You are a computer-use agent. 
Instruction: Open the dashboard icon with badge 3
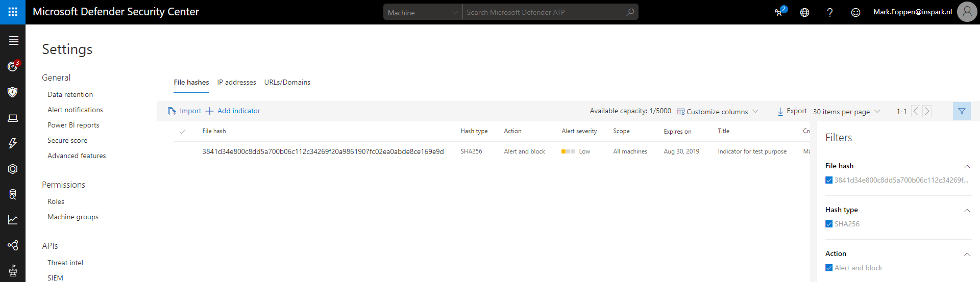[x=13, y=66]
